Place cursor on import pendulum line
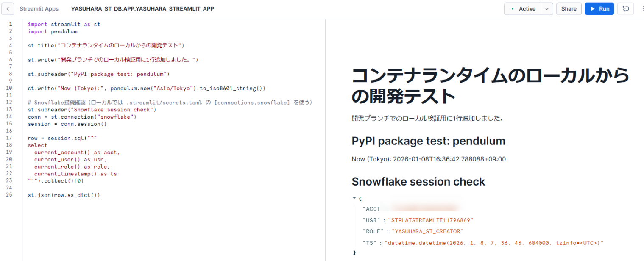Image resolution: width=644 pixels, height=261 pixels. (x=53, y=31)
